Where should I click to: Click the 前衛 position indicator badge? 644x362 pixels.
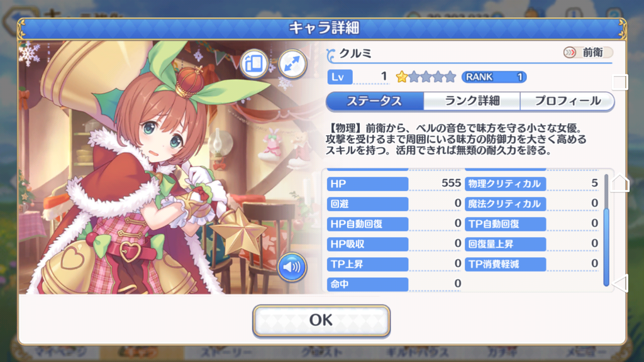[588, 53]
